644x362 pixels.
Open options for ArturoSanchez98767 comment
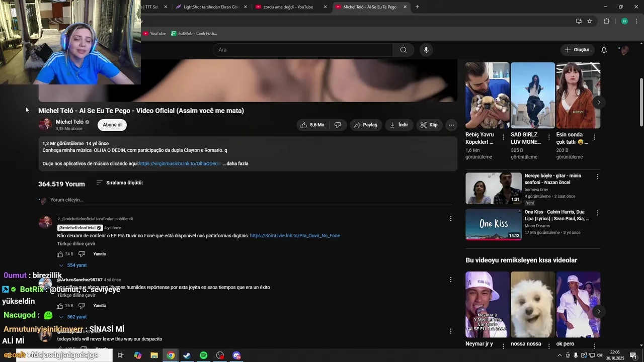[451, 280]
